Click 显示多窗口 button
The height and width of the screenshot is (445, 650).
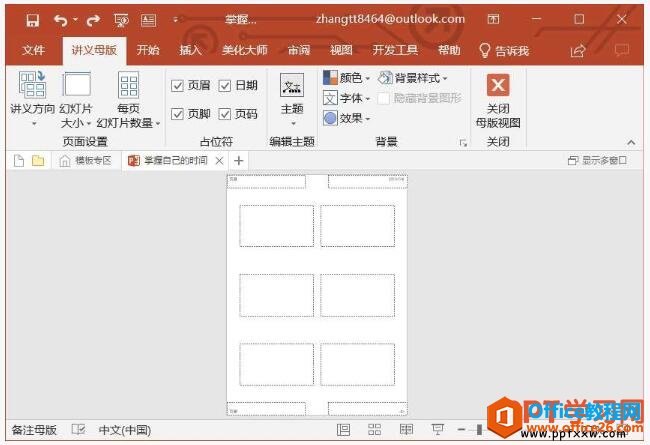click(x=597, y=160)
